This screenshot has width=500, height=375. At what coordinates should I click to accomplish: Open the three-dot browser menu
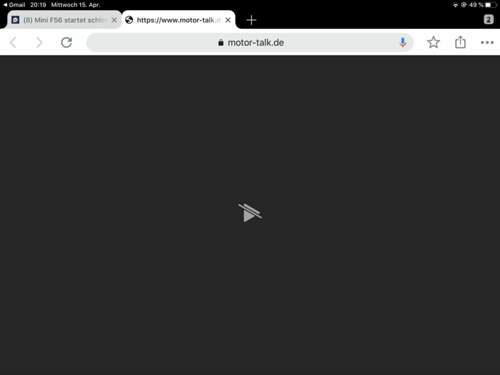(487, 42)
